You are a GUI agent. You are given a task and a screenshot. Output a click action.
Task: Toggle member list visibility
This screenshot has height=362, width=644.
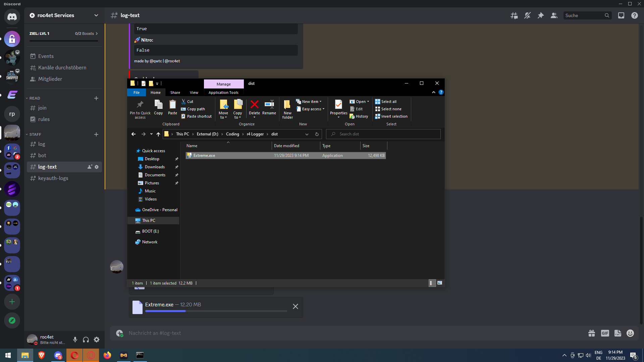[554, 15]
